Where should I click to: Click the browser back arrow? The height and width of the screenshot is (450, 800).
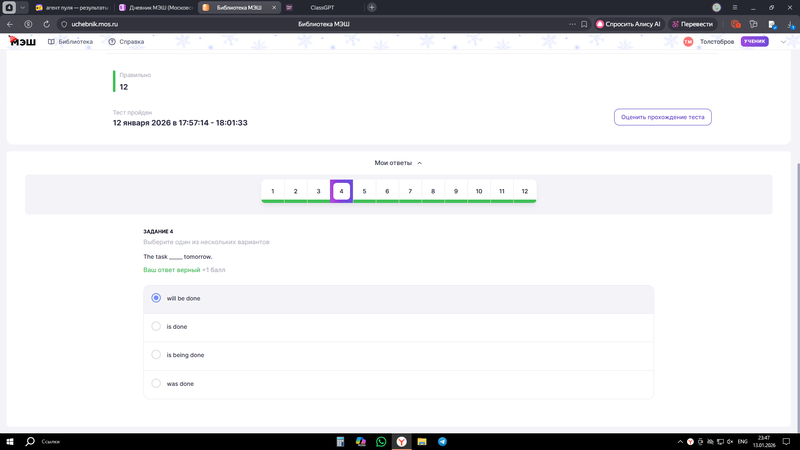(x=11, y=24)
